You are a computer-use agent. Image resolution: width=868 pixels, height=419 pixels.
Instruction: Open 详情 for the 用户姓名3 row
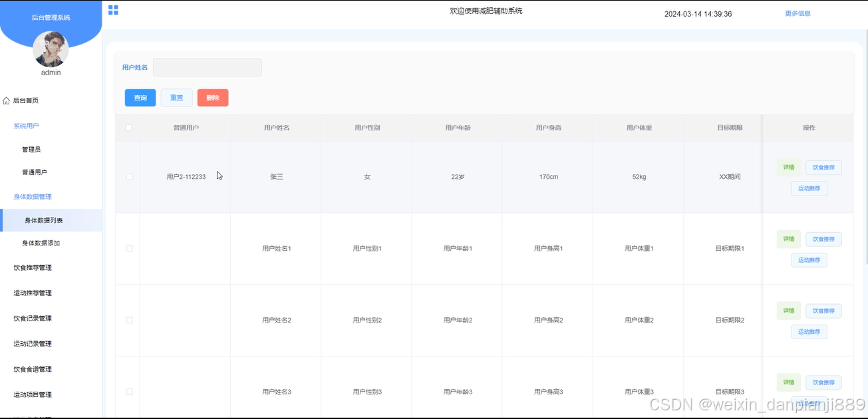[x=789, y=382]
